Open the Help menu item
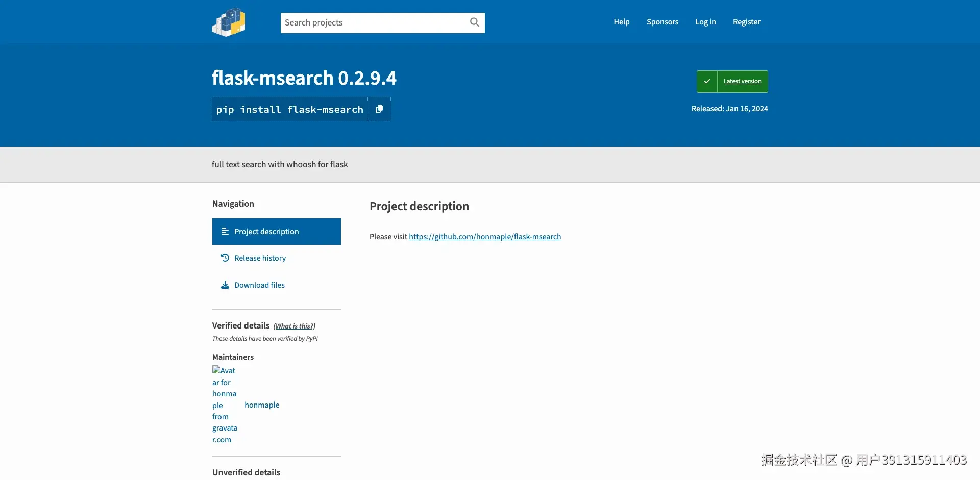The height and width of the screenshot is (480, 980). tap(621, 22)
